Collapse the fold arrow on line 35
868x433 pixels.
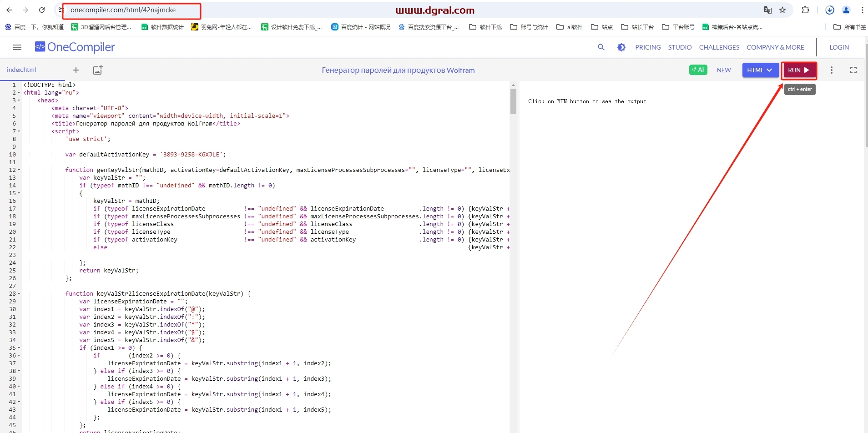click(x=19, y=348)
